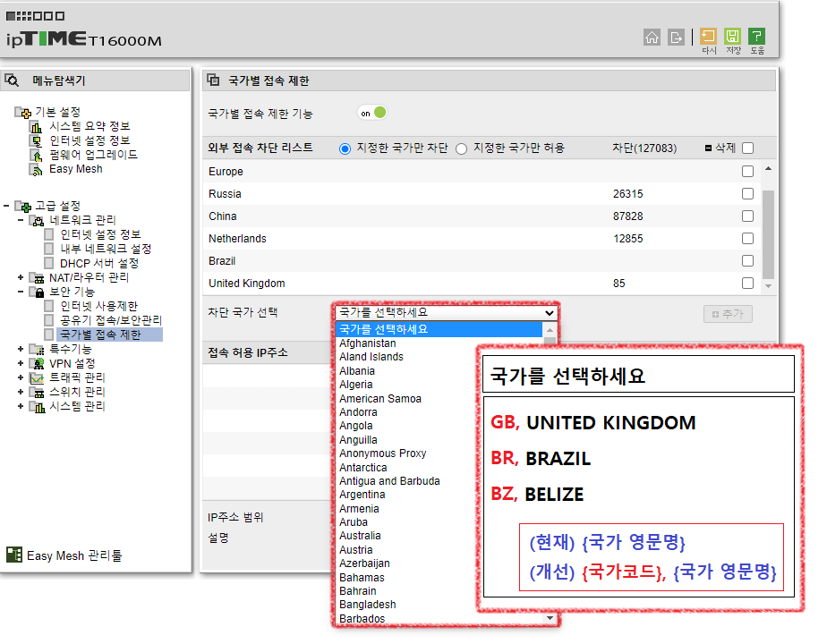This screenshot has height=644, width=827.
Task: Collapse the 네트워크 관리 tree node
Action: 20,220
